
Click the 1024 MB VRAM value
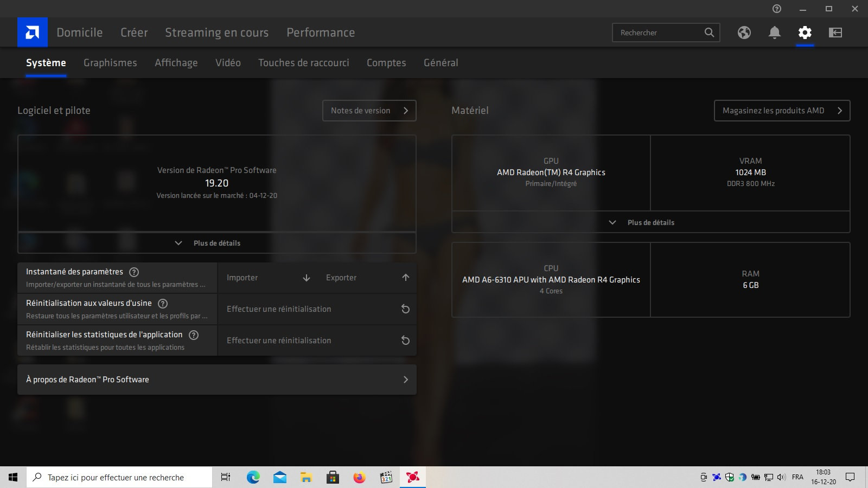click(x=751, y=172)
